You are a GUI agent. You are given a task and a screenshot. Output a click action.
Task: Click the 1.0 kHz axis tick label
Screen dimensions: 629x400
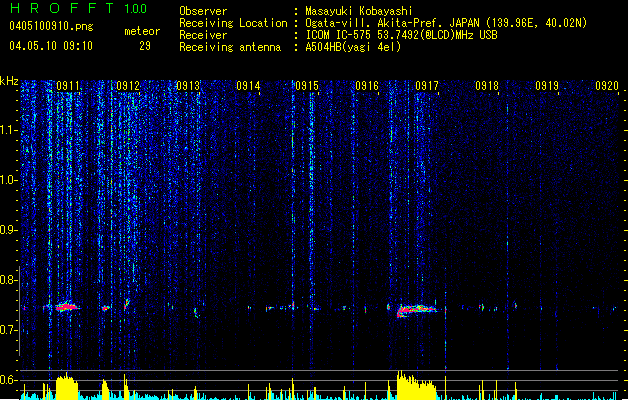click(x=9, y=180)
